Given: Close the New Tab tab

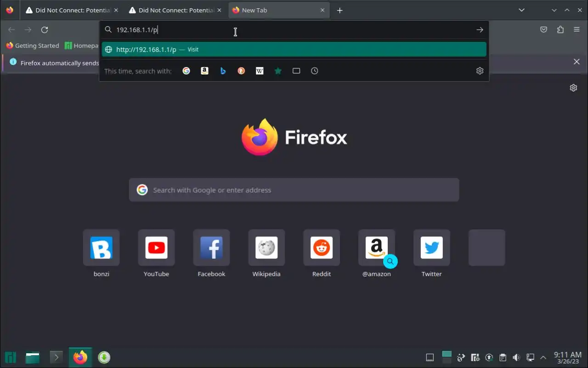Looking at the screenshot, I should pyautogui.click(x=322, y=10).
